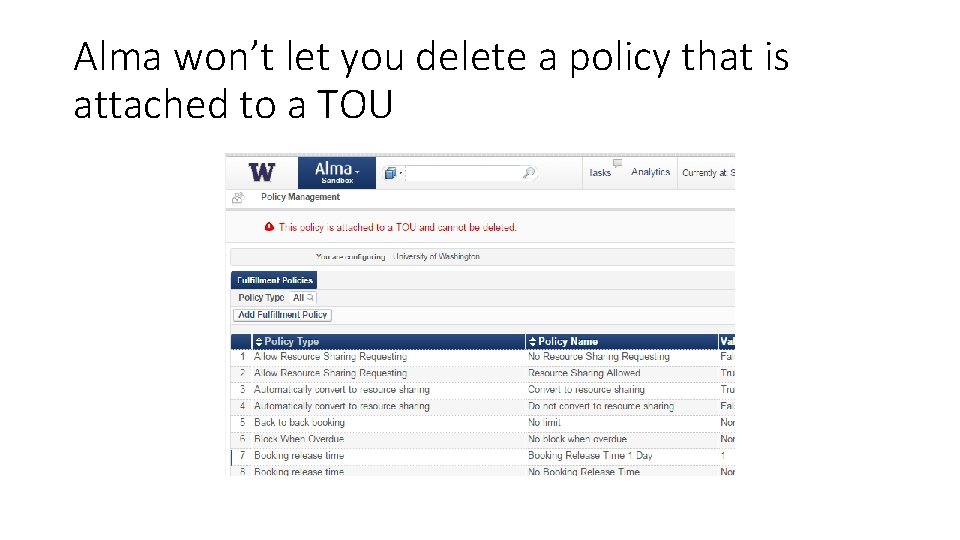The width and height of the screenshot is (960, 540).
Task: Open the search type selector icon
Action: [x=391, y=173]
